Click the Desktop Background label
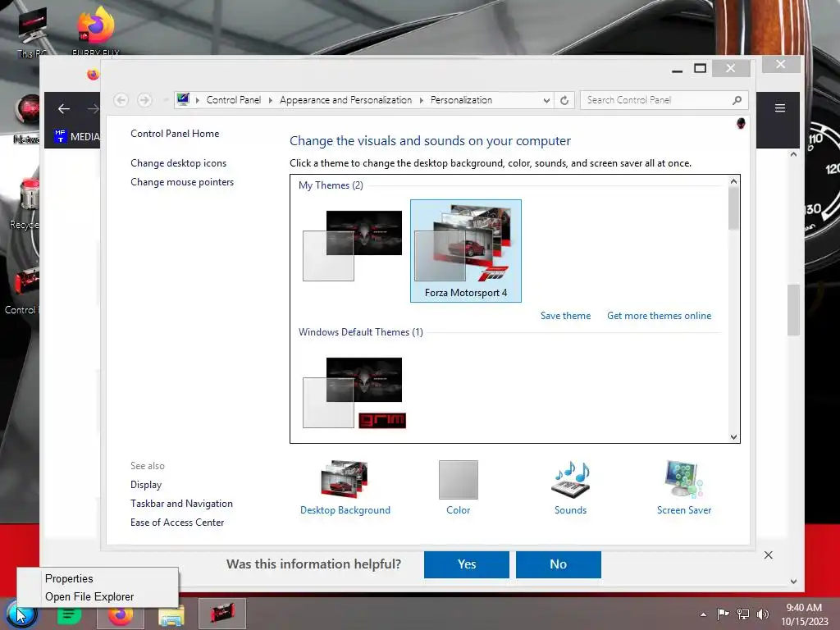This screenshot has width=840, height=630. click(x=345, y=510)
